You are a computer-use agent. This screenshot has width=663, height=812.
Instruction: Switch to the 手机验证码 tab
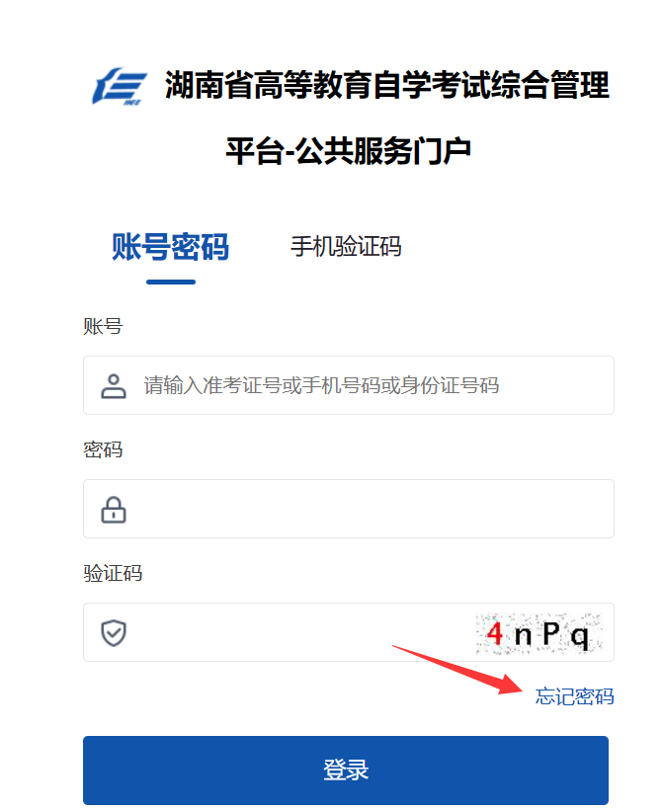[x=346, y=247]
